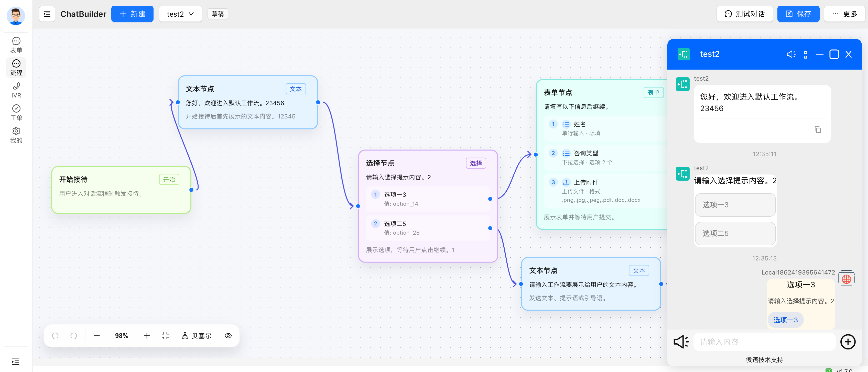Select the 上传附件 field in form node
Image resolution: width=868 pixels, height=372 pixels.
click(605, 191)
